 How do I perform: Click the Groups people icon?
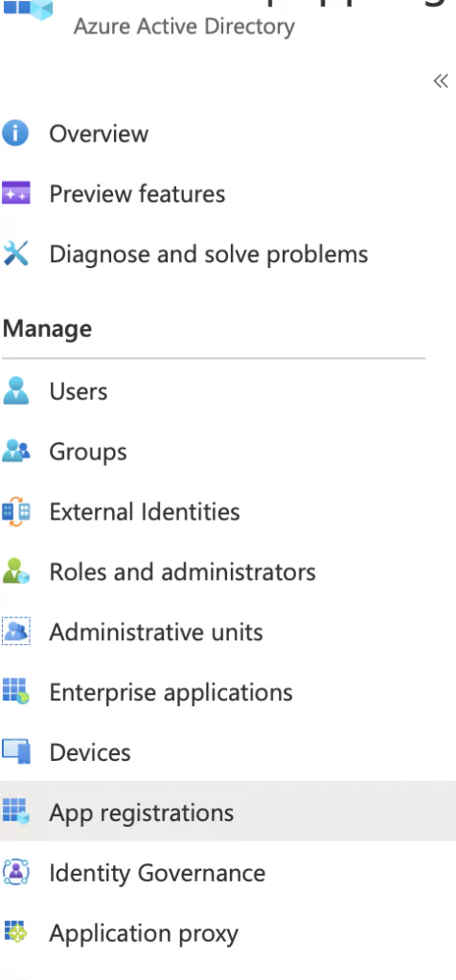(15, 451)
